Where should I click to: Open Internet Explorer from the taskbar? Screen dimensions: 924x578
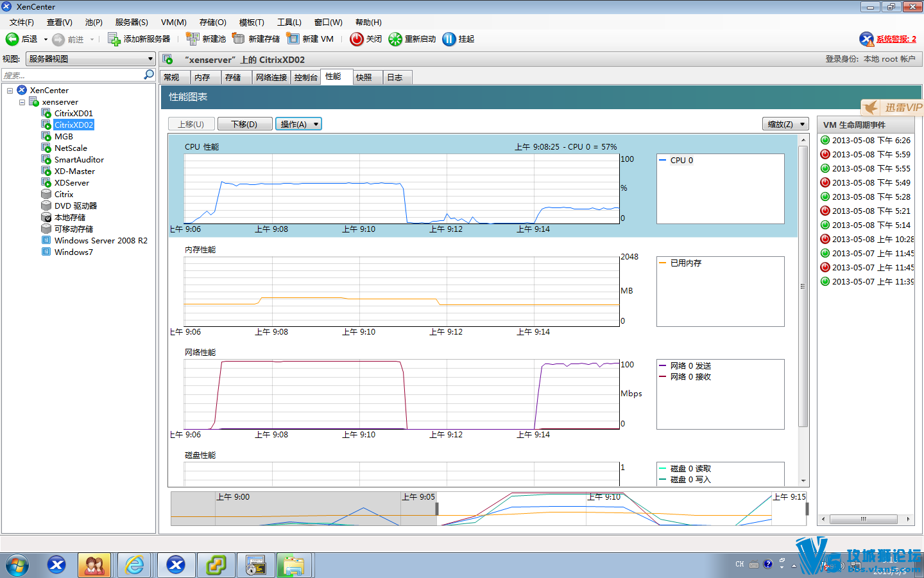[135, 565]
